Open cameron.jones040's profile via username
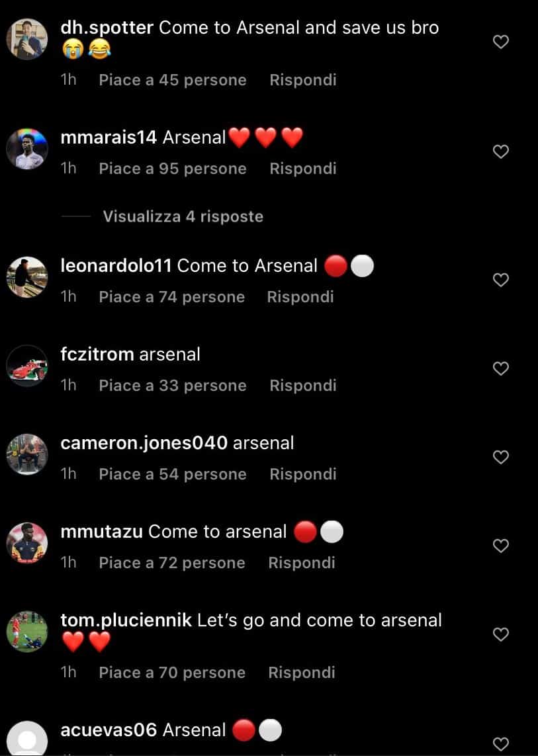 click(x=144, y=443)
